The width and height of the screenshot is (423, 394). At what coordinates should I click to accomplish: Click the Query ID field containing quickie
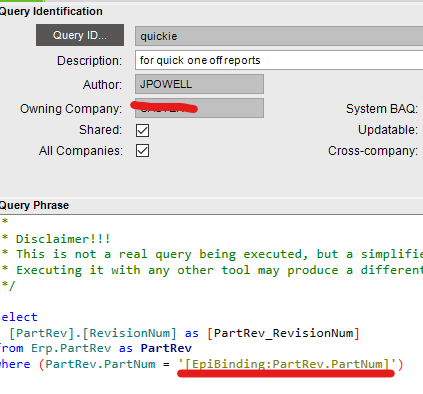(x=279, y=36)
